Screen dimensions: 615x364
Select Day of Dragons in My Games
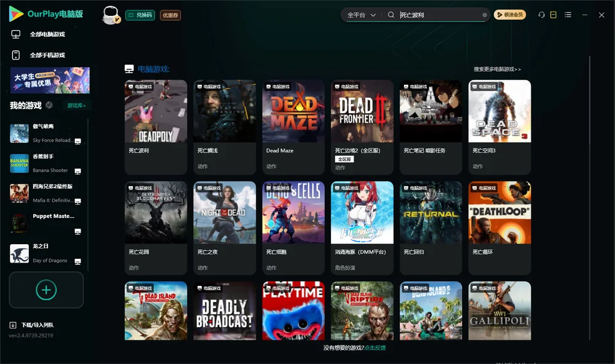point(46,253)
